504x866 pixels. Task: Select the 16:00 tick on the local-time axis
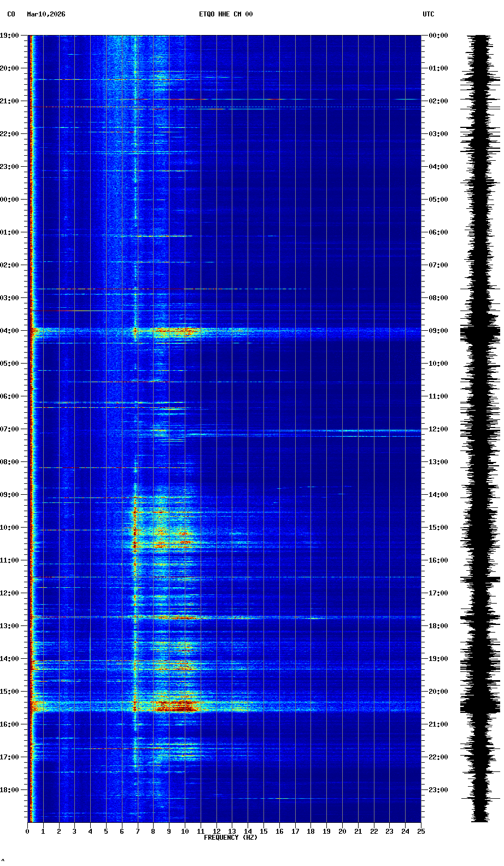tap(9, 724)
